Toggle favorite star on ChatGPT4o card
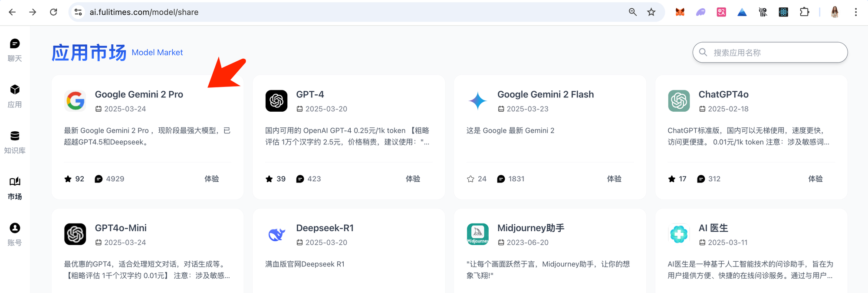Screen dimensions: 868x293 672,179
